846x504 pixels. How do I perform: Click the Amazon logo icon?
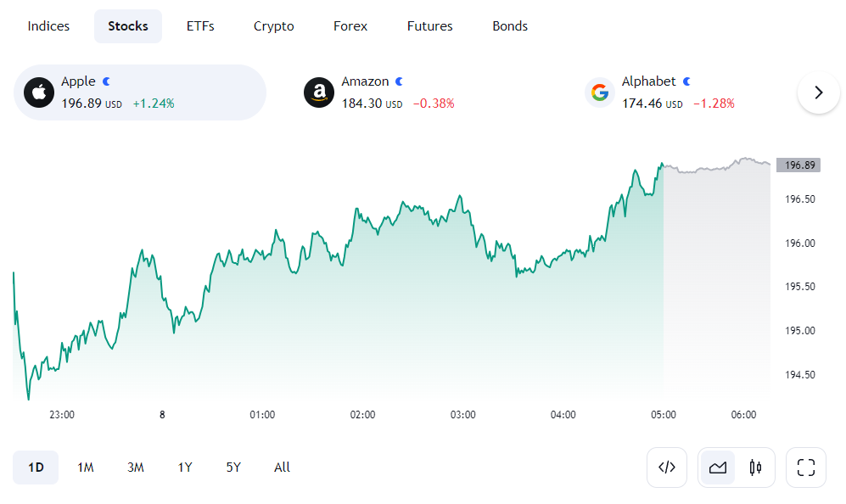(x=319, y=92)
